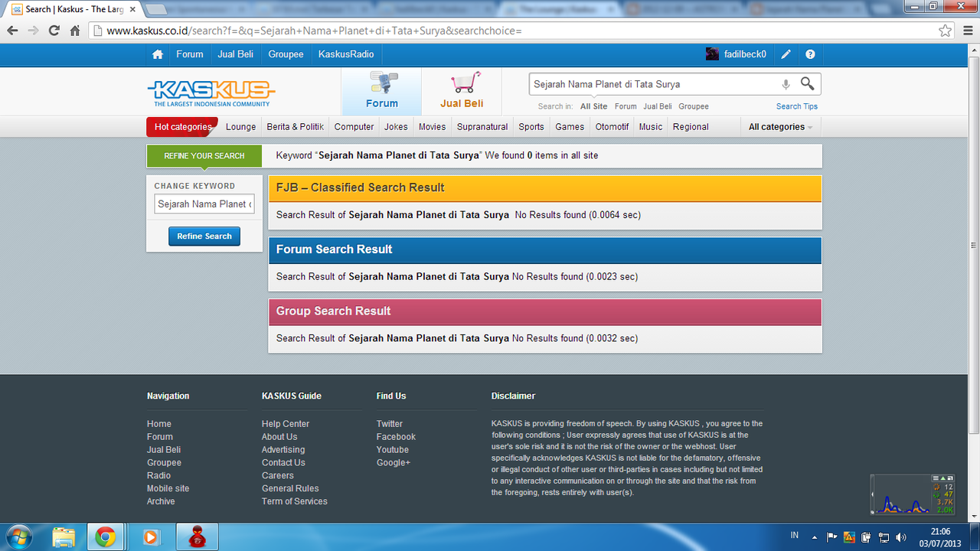Open Forum in top blue bar

click(x=190, y=54)
